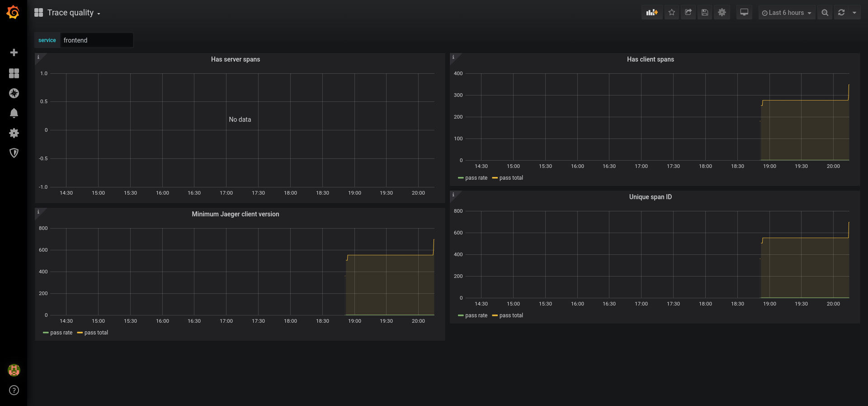Open the Alerting bell icon
The width and height of the screenshot is (868, 406).
point(14,113)
